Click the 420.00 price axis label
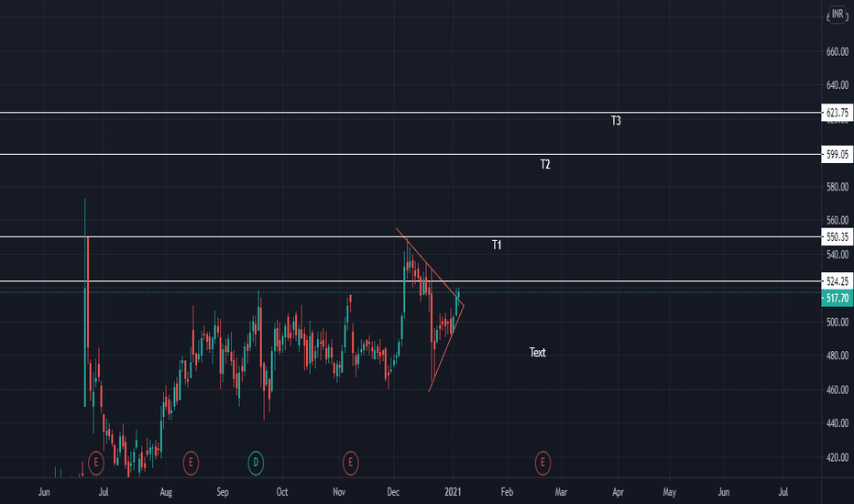The width and height of the screenshot is (854, 504). click(838, 457)
